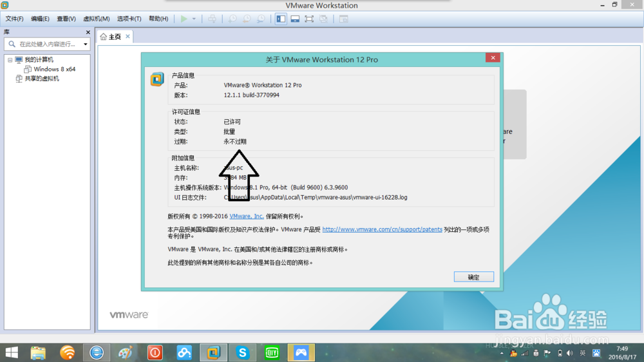Click the 确定 button in the About dialog
Screen dimensions: 644x362
tap(473, 277)
